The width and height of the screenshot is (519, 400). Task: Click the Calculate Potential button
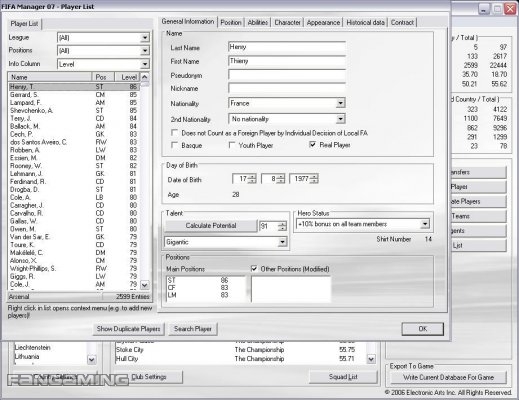pos(211,226)
